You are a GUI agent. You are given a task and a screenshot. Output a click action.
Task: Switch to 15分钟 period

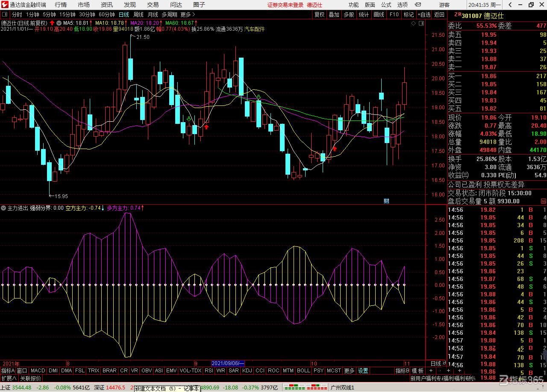[x=67, y=15]
